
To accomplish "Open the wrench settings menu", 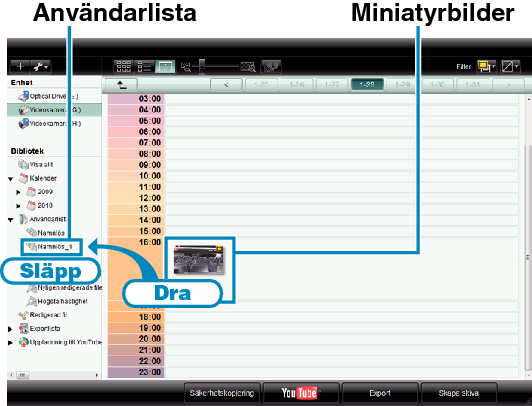I will point(41,66).
